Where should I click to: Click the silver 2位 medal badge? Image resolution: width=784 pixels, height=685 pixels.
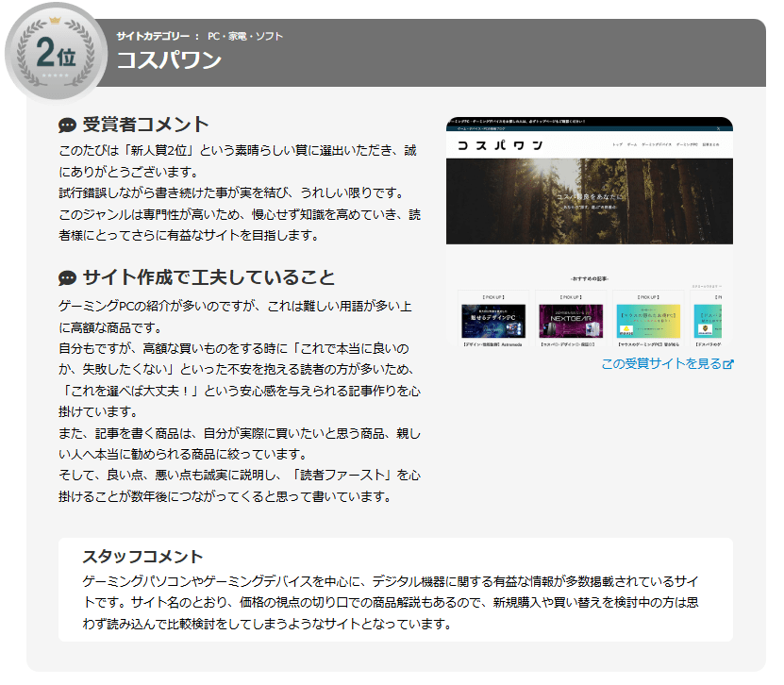55,54
